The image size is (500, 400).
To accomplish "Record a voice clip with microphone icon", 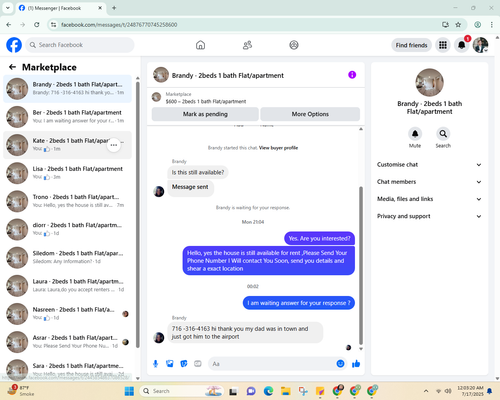I will click(156, 364).
